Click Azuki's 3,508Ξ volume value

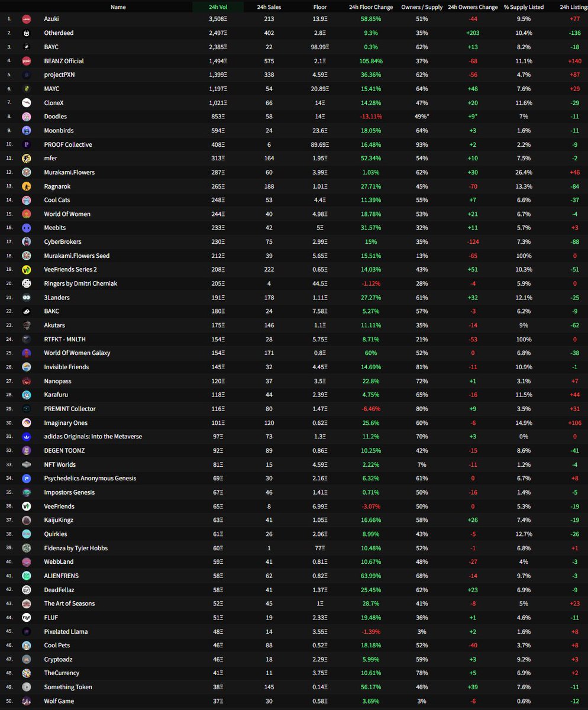click(218, 19)
